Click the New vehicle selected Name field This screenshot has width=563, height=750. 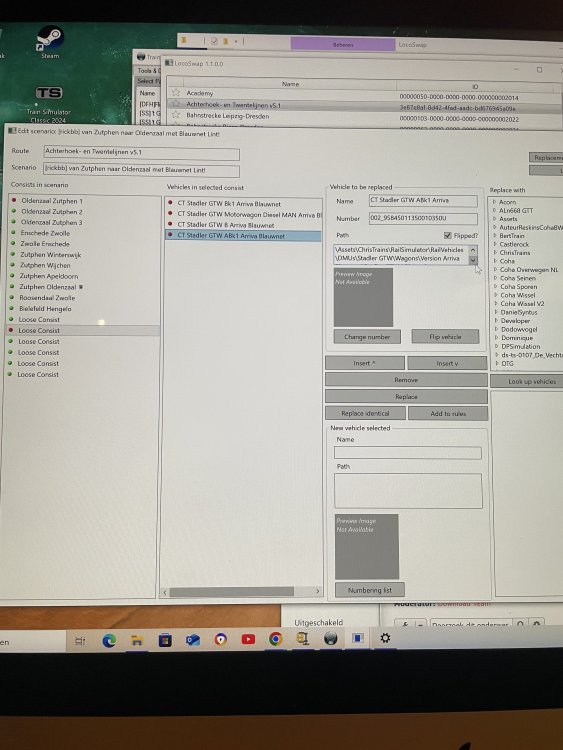point(408,453)
